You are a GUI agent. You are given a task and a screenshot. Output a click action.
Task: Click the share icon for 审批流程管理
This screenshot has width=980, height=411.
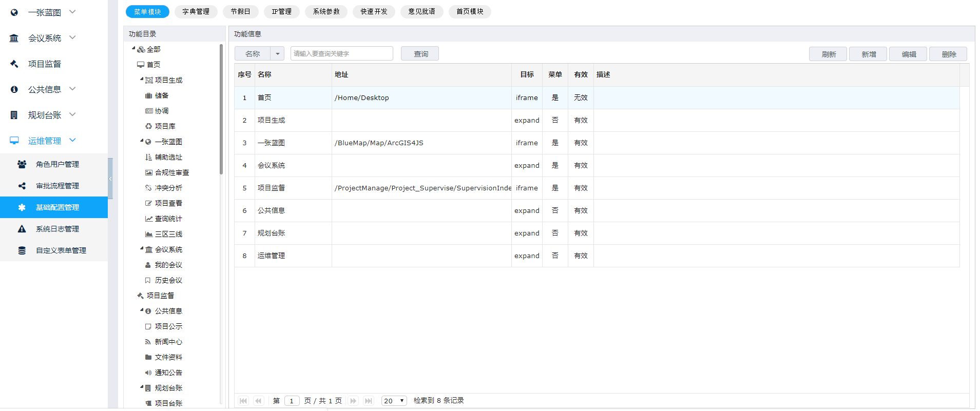click(22, 186)
